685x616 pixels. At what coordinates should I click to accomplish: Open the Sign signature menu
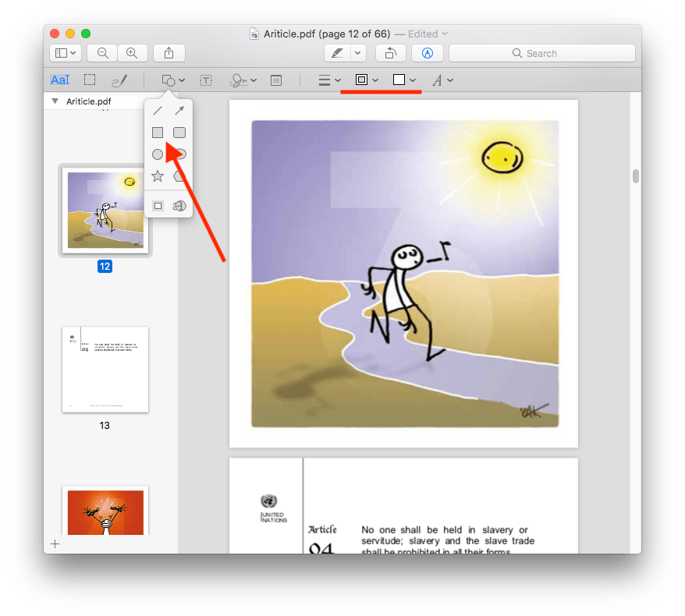[x=243, y=80]
